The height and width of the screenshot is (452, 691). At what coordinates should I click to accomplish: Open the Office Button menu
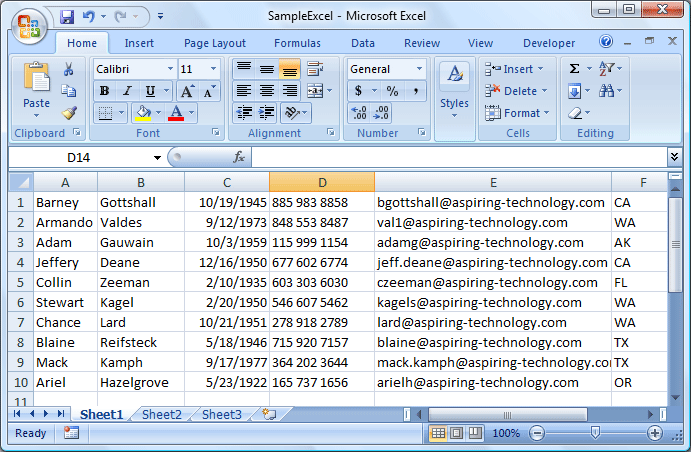[x=29, y=26]
